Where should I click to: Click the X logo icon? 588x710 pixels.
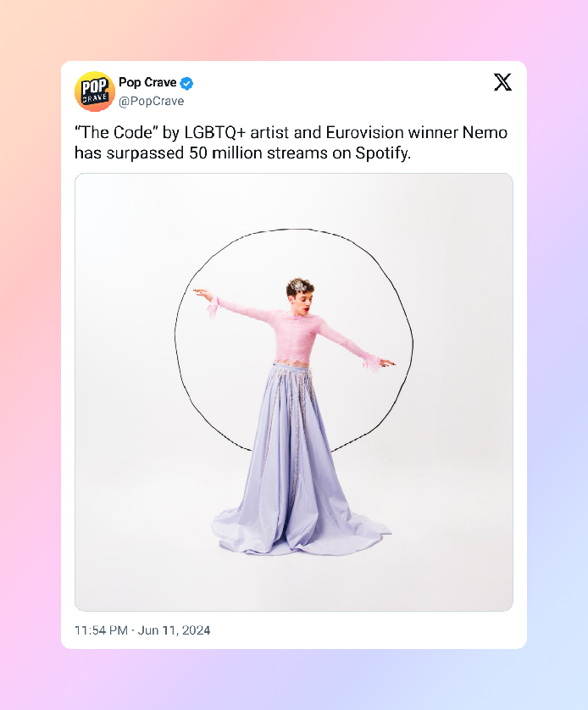point(502,82)
